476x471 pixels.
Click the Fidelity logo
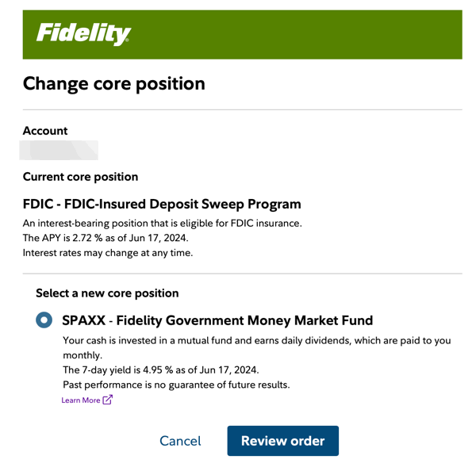[83, 33]
